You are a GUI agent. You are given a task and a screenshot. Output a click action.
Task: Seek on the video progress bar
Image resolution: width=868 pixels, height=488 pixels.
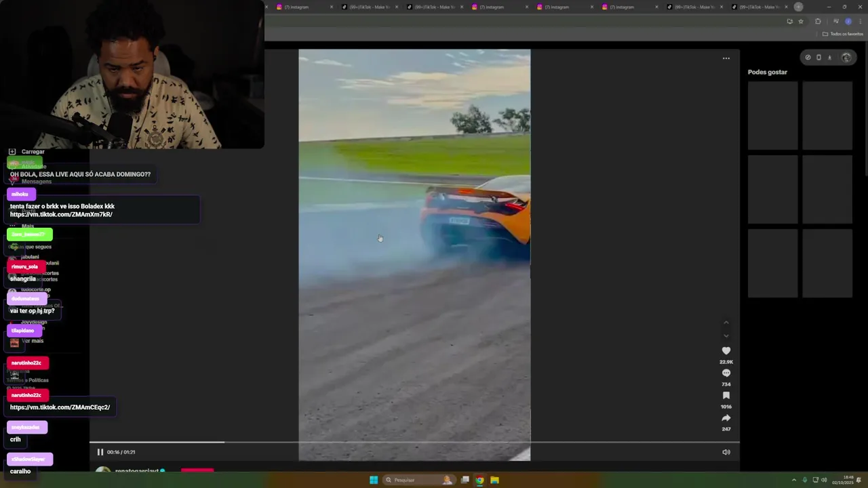tap(414, 442)
